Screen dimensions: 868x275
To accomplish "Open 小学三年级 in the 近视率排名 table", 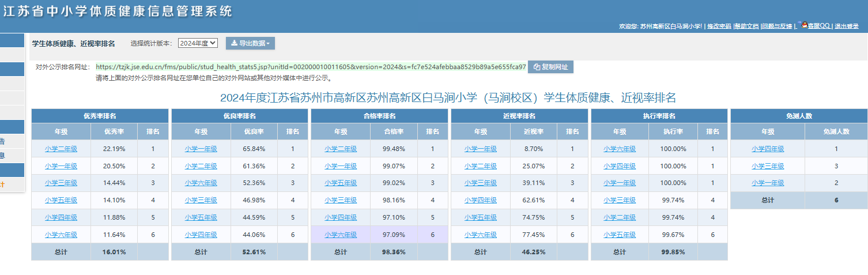I will [x=481, y=183].
